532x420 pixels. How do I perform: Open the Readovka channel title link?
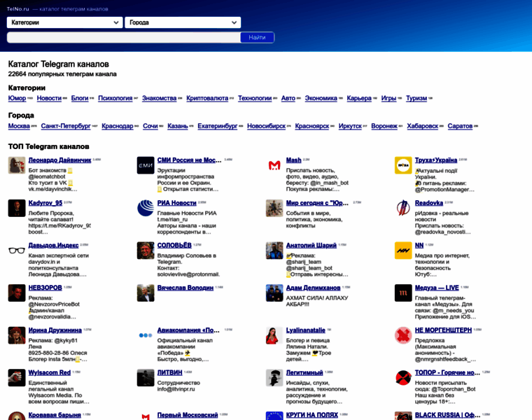pyautogui.click(x=429, y=203)
